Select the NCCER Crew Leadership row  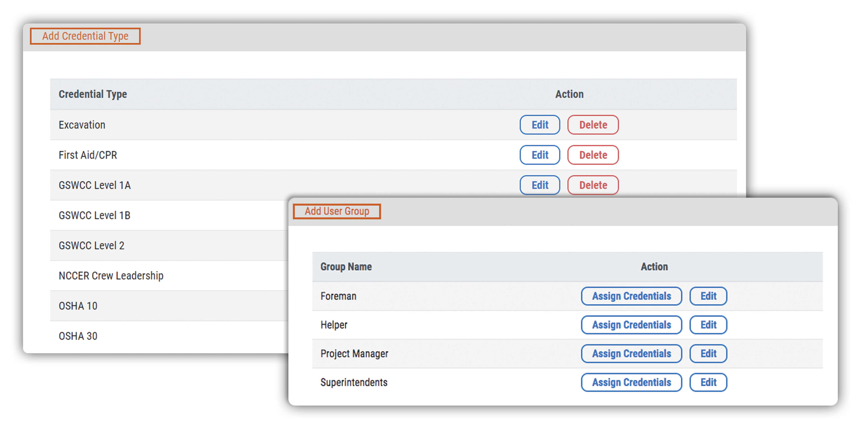(169, 276)
